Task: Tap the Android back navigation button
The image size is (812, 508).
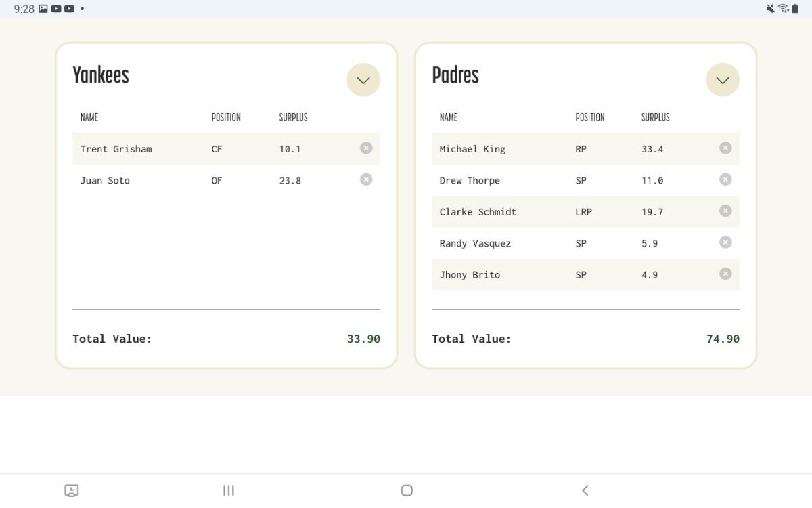Action: pyautogui.click(x=585, y=490)
